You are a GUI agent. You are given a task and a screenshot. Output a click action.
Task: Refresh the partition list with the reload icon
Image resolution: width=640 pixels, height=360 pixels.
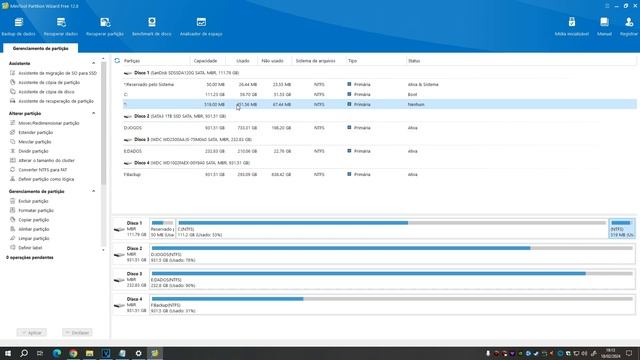(117, 60)
